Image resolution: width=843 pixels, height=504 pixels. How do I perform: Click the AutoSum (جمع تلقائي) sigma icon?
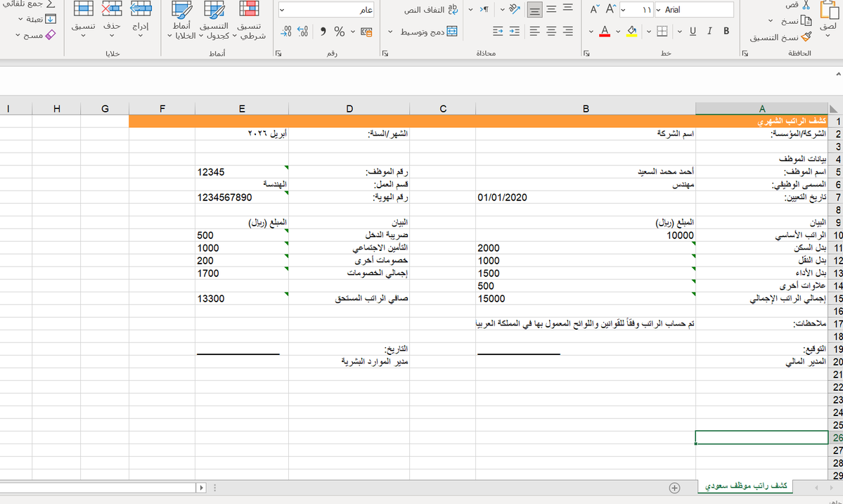[51, 4]
